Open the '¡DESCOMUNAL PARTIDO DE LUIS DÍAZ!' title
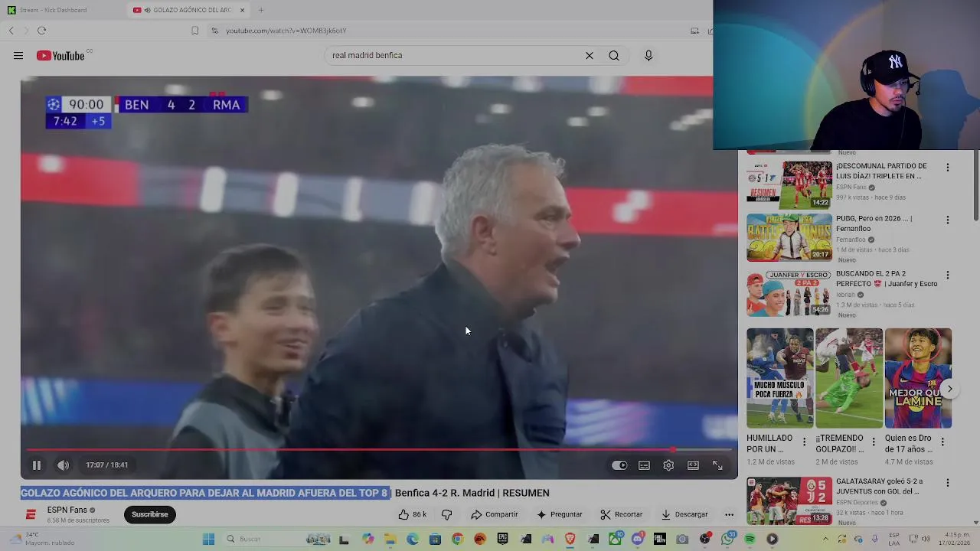Screen dimensions: 980x551 click(881, 171)
